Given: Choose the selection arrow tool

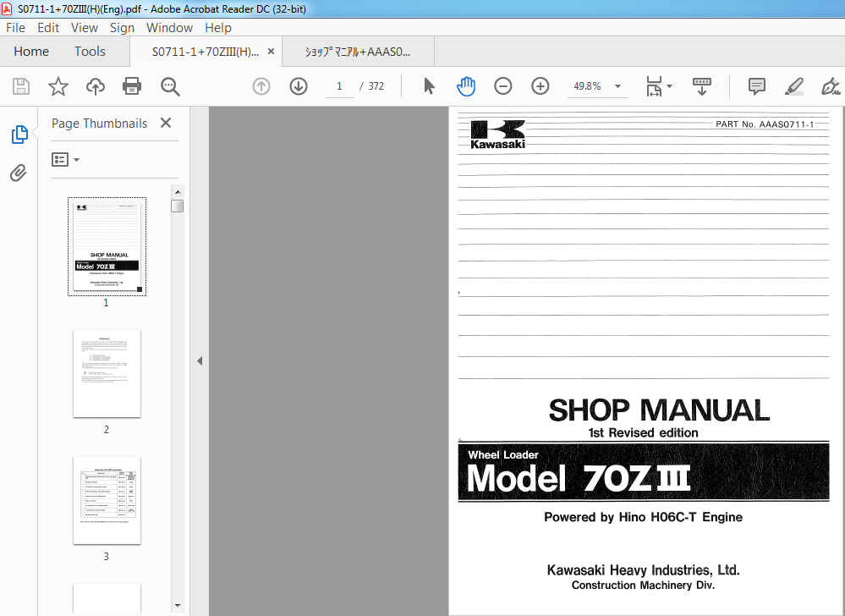Looking at the screenshot, I should click(x=429, y=86).
